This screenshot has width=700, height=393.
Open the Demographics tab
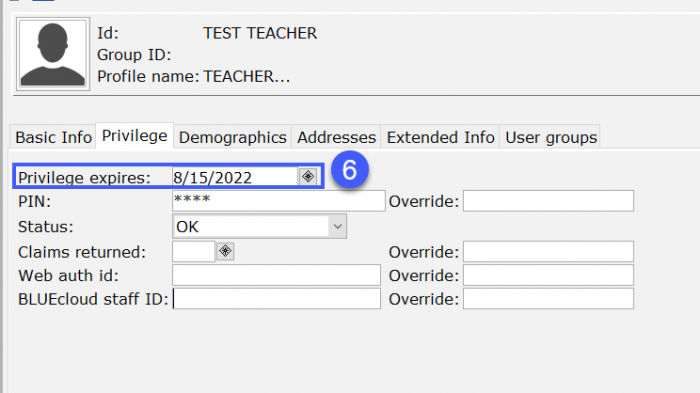coord(233,137)
